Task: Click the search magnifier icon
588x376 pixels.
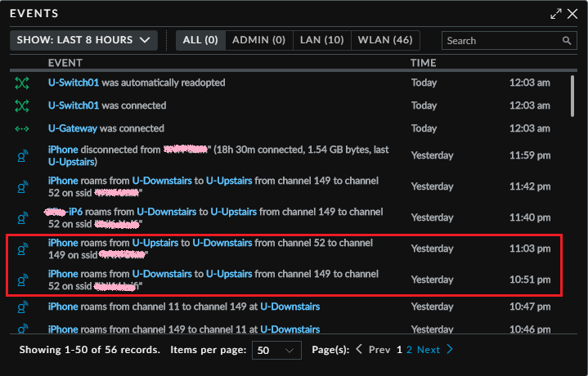Action: point(567,41)
